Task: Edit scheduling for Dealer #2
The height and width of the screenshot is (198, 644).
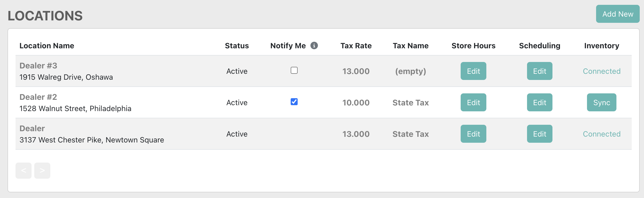Action: click(539, 102)
